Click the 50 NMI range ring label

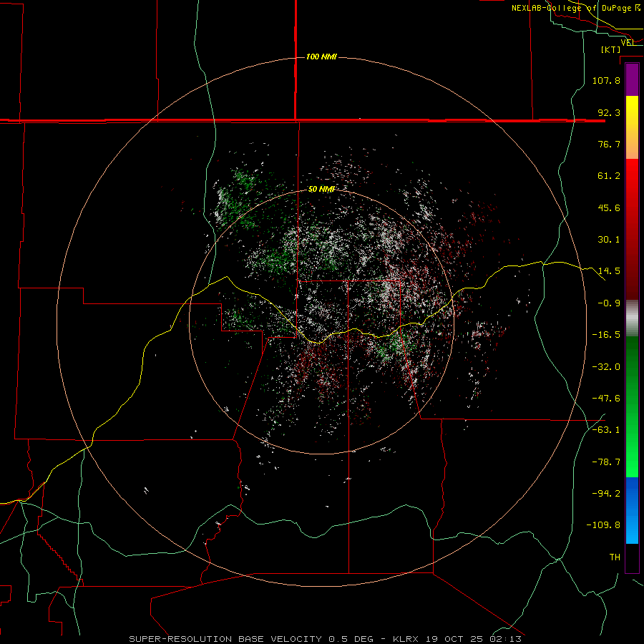click(x=321, y=190)
